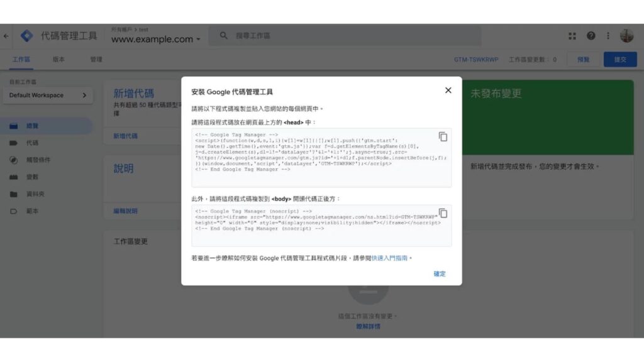644x362 pixels.
Task: Click inside the body noscript code box
Action: coord(321,226)
